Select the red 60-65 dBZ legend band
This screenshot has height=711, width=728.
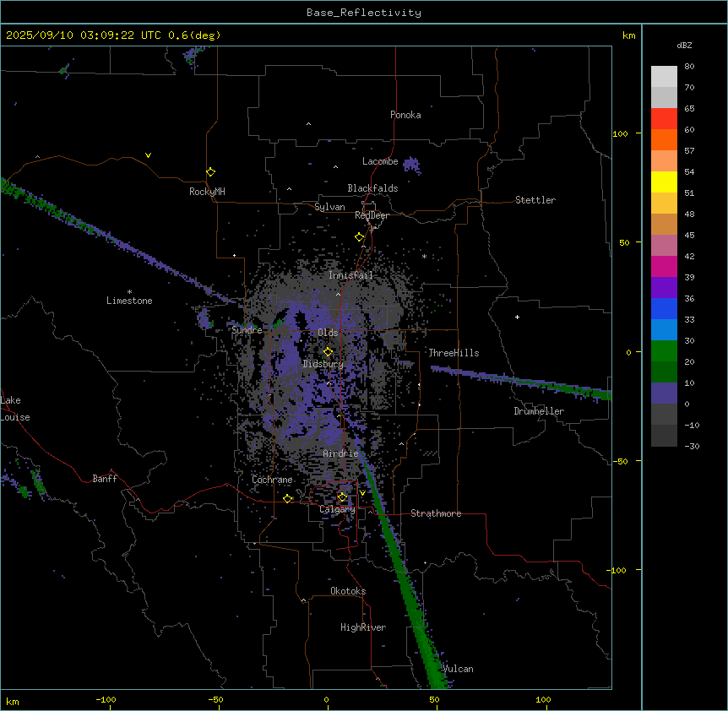click(x=664, y=119)
